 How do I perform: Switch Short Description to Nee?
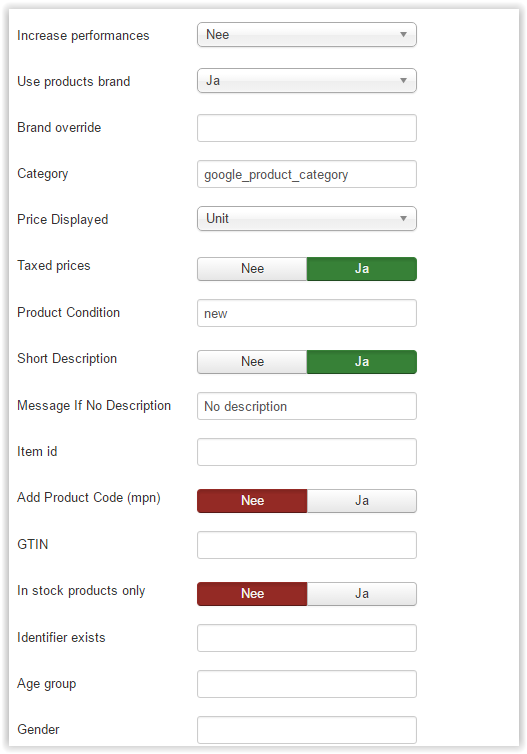252,362
